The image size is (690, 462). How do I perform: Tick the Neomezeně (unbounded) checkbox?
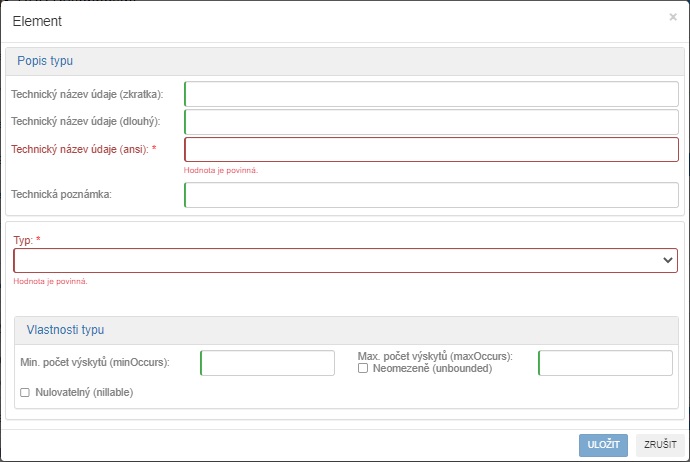(x=363, y=368)
